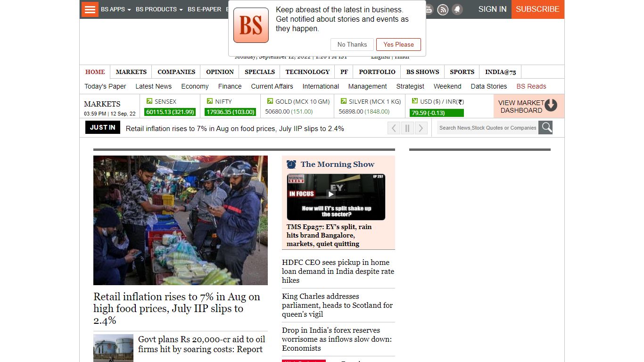Click the market dashboard down-arrow icon

click(x=551, y=105)
